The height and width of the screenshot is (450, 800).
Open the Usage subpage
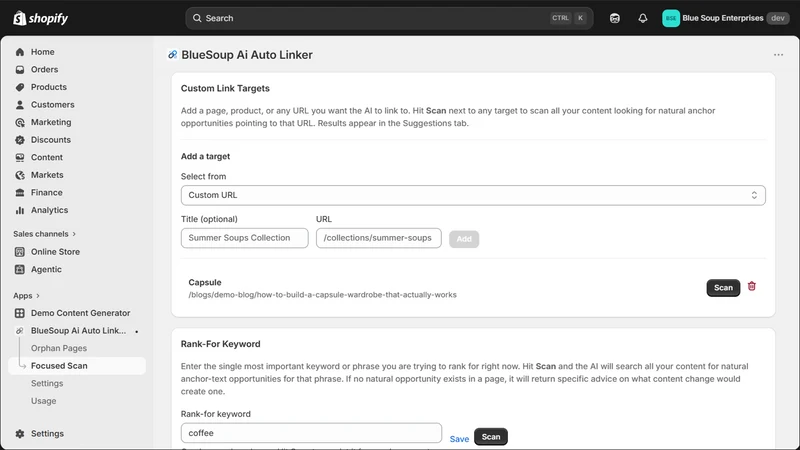pos(43,401)
